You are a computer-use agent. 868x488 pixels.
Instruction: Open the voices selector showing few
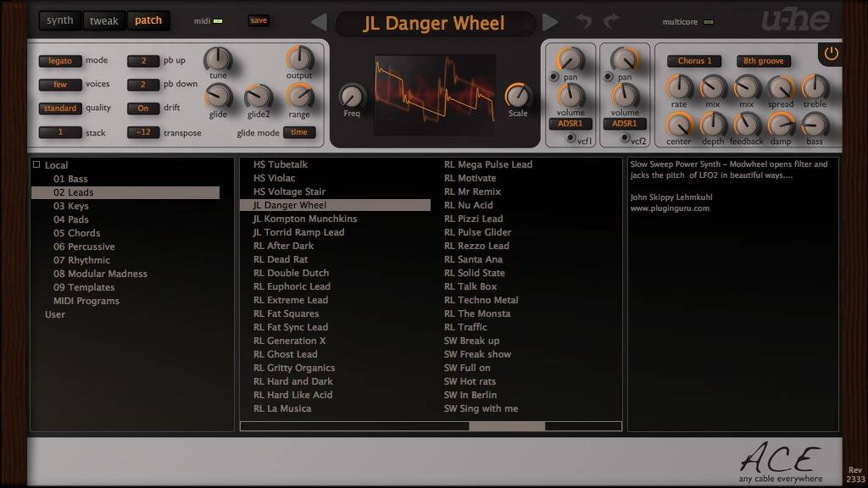(x=60, y=85)
